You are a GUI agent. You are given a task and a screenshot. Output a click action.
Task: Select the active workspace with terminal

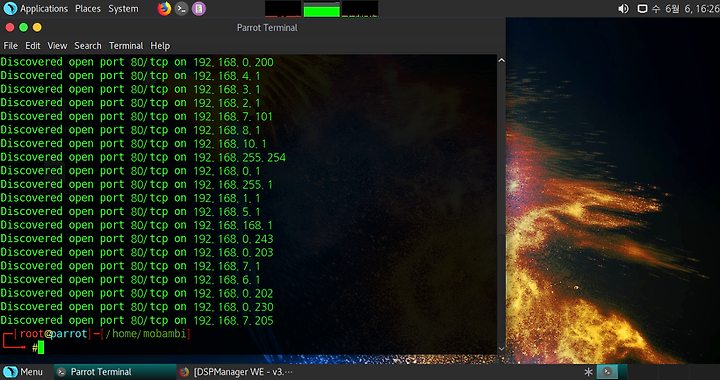607,372
